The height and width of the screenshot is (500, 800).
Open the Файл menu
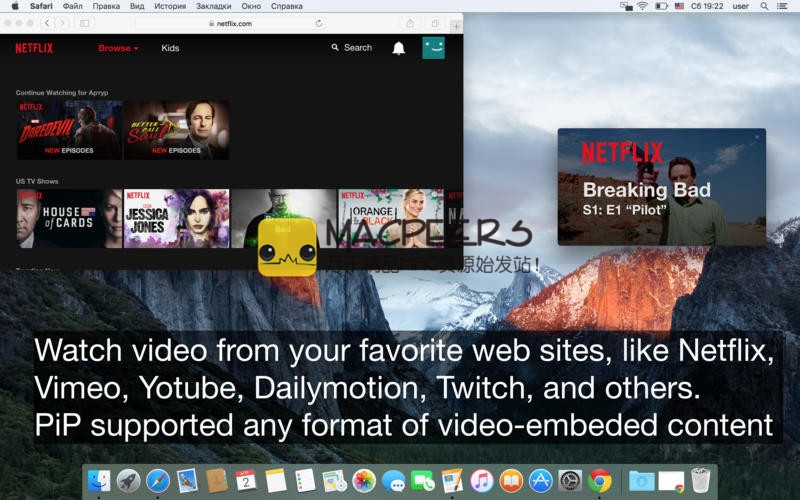73,6
